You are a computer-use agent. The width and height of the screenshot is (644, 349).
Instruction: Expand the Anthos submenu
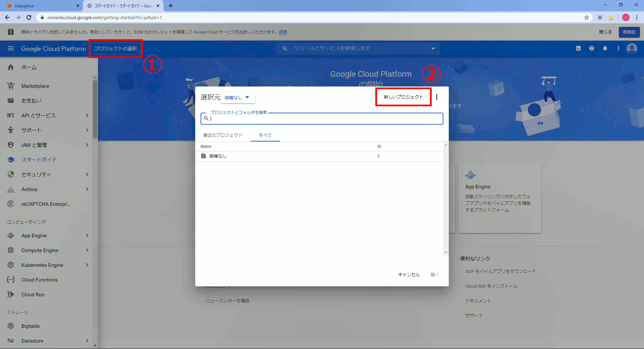point(87,189)
